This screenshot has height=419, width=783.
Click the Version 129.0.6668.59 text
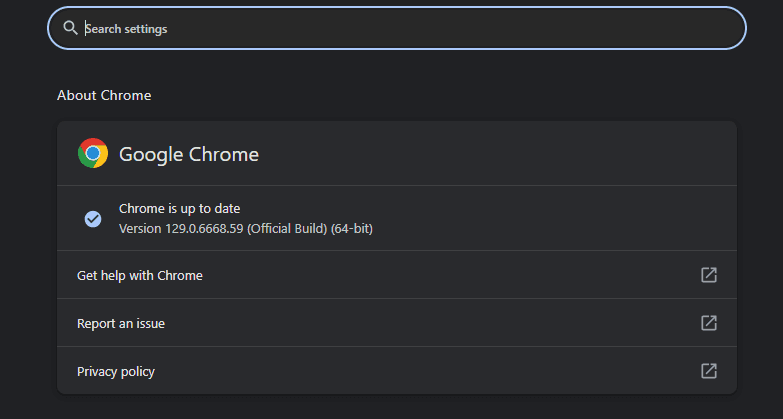(246, 229)
